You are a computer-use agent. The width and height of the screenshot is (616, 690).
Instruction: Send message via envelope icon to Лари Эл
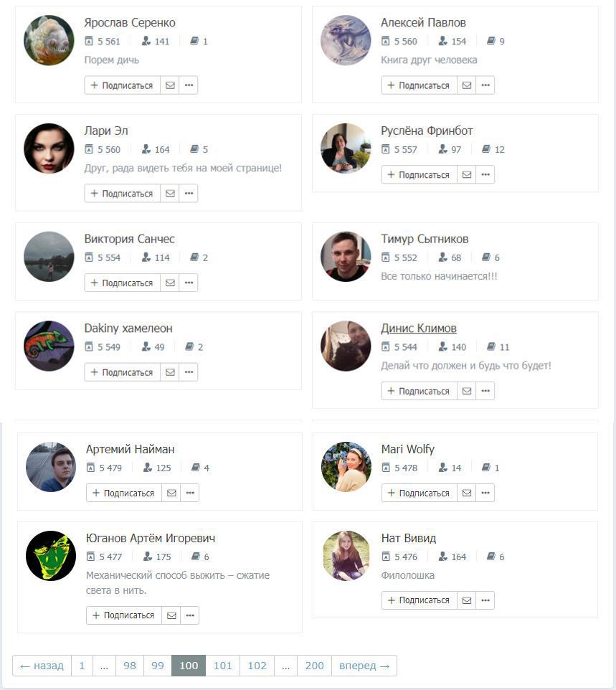pos(170,194)
